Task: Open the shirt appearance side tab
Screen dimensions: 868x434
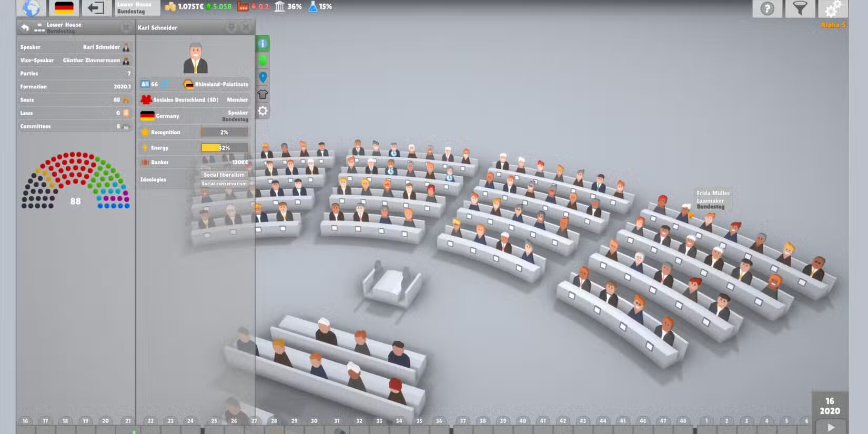Action: tap(263, 94)
